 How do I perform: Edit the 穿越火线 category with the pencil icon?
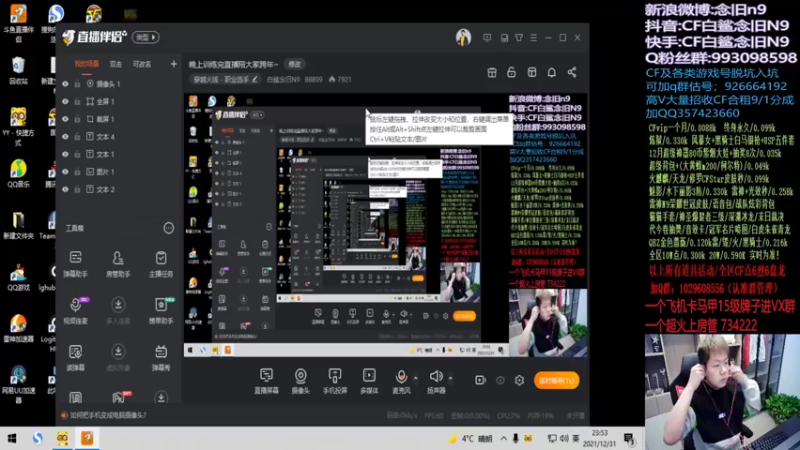(255, 79)
